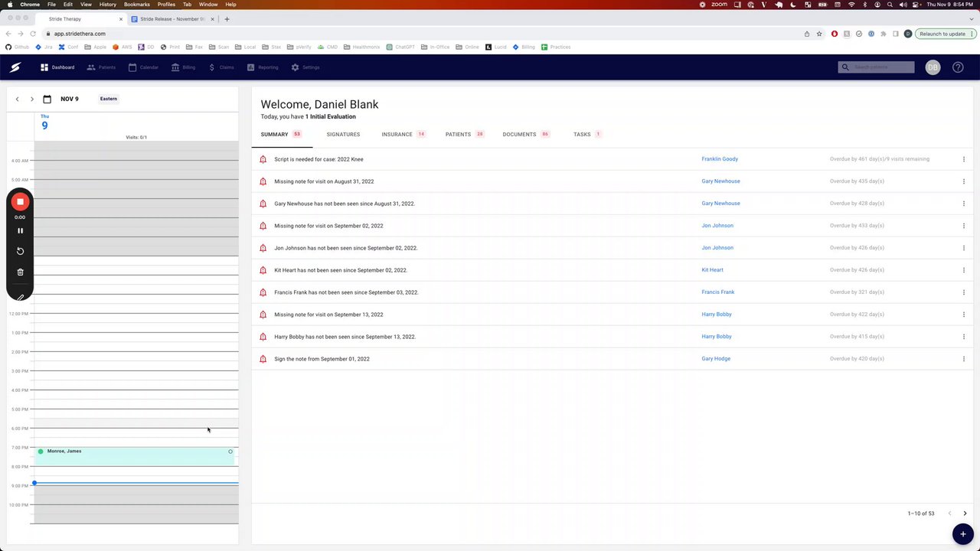This screenshot has height=551, width=980.
Task: Stop the screen recording with the red button
Action: pos(21,202)
